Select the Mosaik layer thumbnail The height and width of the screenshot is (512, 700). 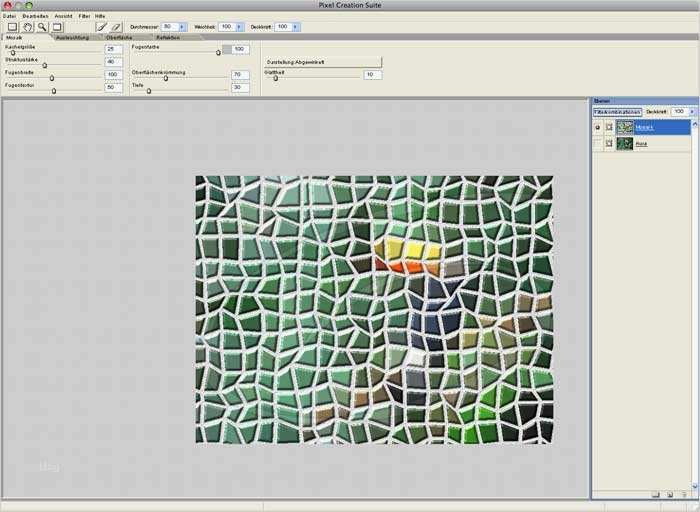click(x=625, y=128)
